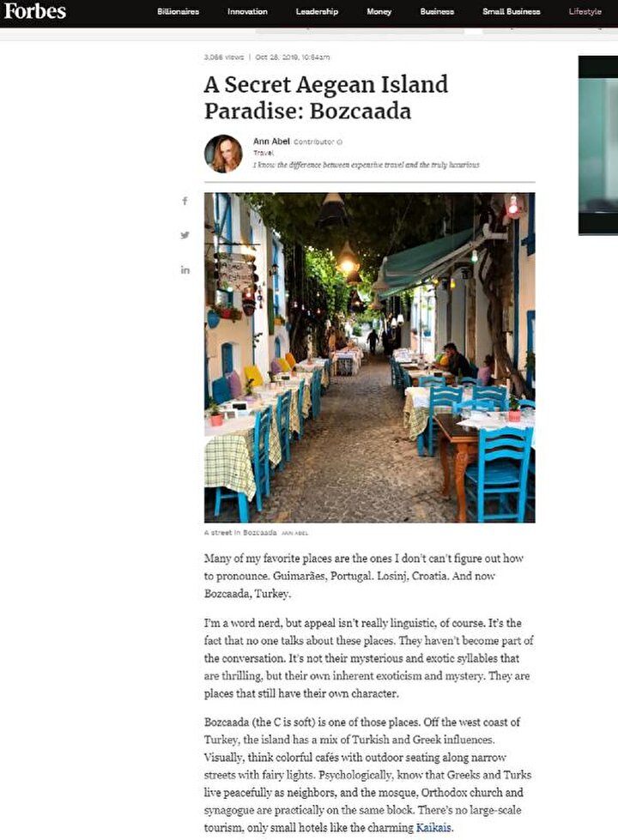Open Ann Abel's profile photo
The height and width of the screenshot is (840, 618).
pyautogui.click(x=223, y=154)
